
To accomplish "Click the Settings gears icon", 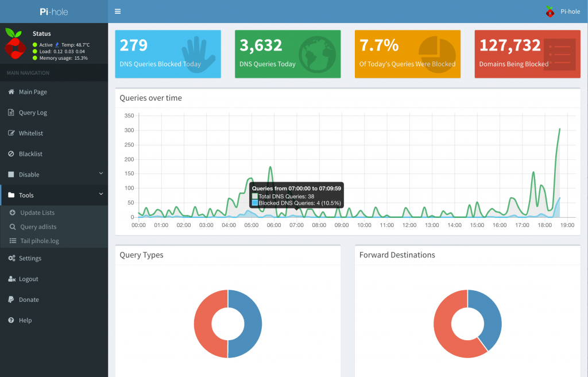I will (11, 259).
